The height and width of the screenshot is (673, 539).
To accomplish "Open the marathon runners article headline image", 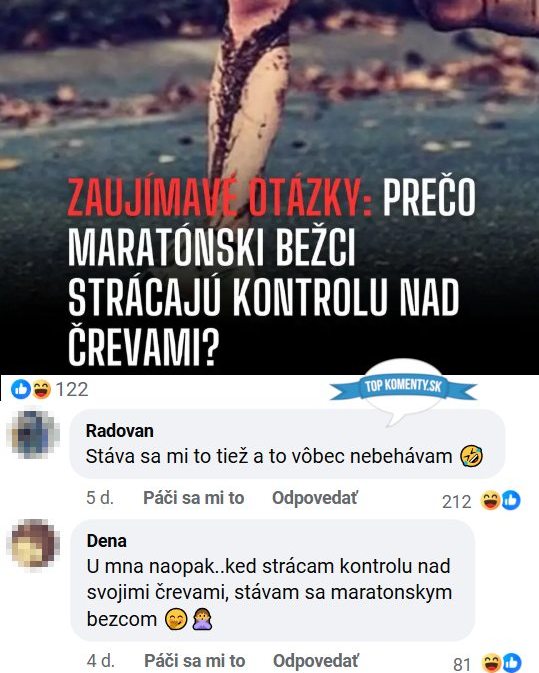I will coord(270,187).
